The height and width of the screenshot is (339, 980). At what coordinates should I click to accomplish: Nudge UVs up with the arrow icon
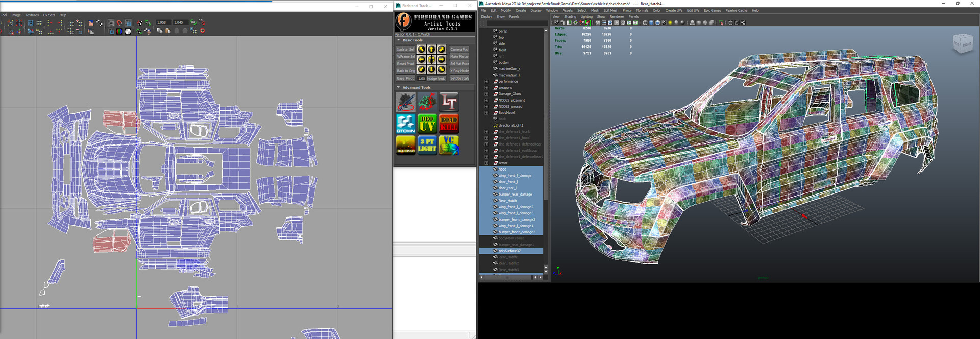[431, 50]
